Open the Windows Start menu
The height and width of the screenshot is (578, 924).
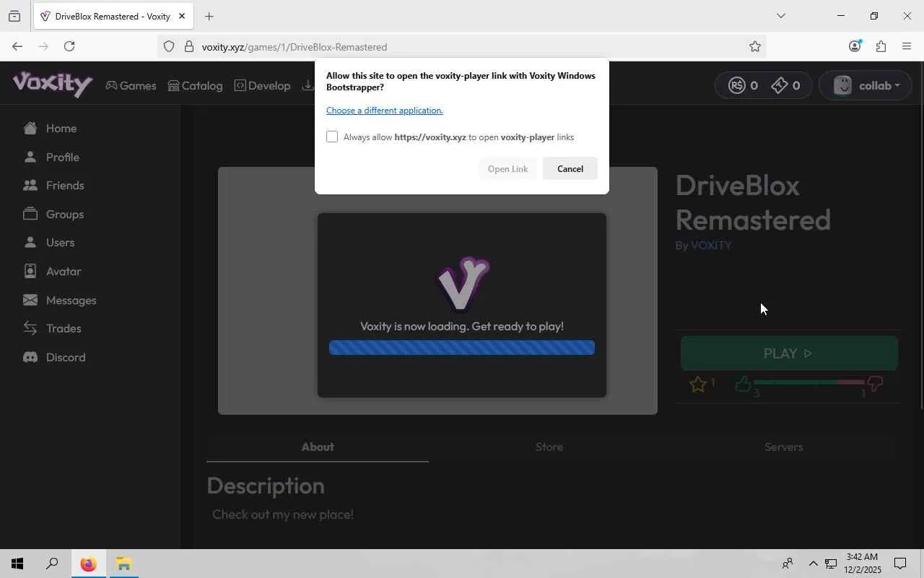[17, 564]
